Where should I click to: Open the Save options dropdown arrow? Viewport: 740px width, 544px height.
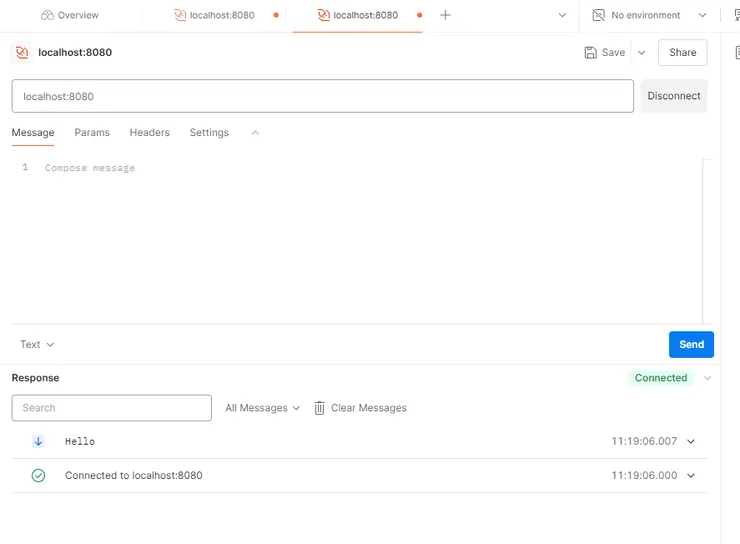pos(641,52)
